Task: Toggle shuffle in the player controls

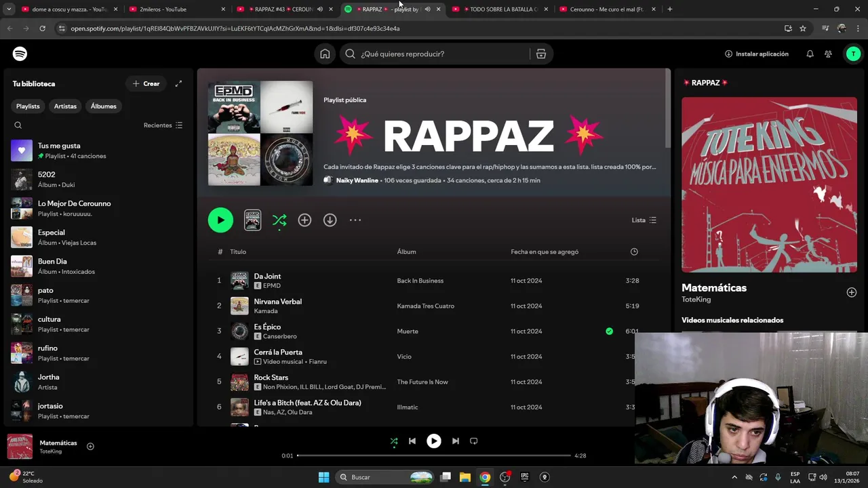Action: (x=394, y=441)
